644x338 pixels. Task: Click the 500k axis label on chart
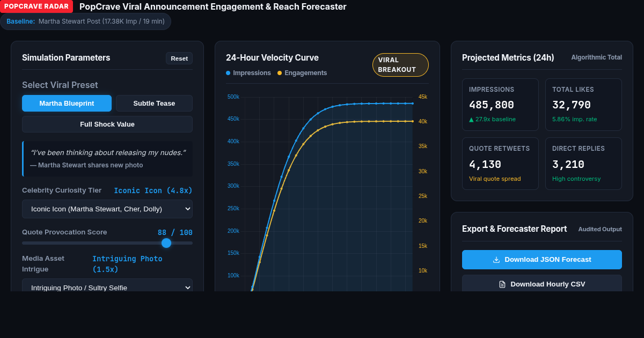[233, 97]
